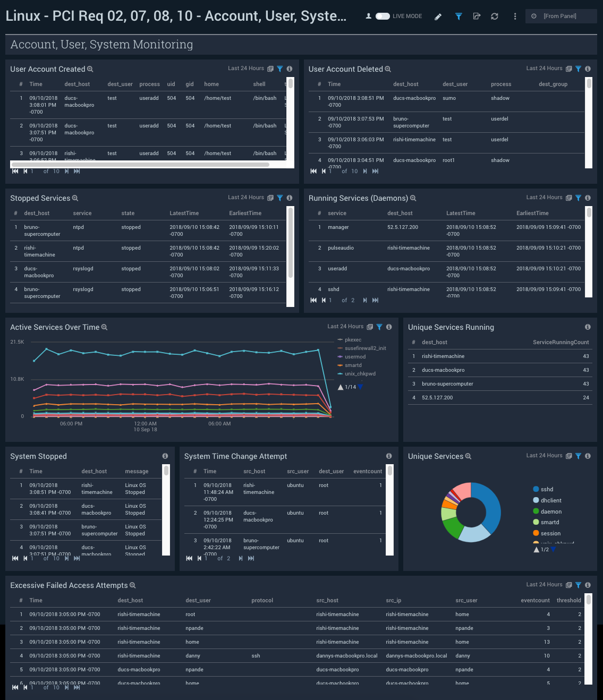This screenshot has width=603, height=700.
Task: Click the copy icon on Stopped Services panel
Action: point(270,198)
